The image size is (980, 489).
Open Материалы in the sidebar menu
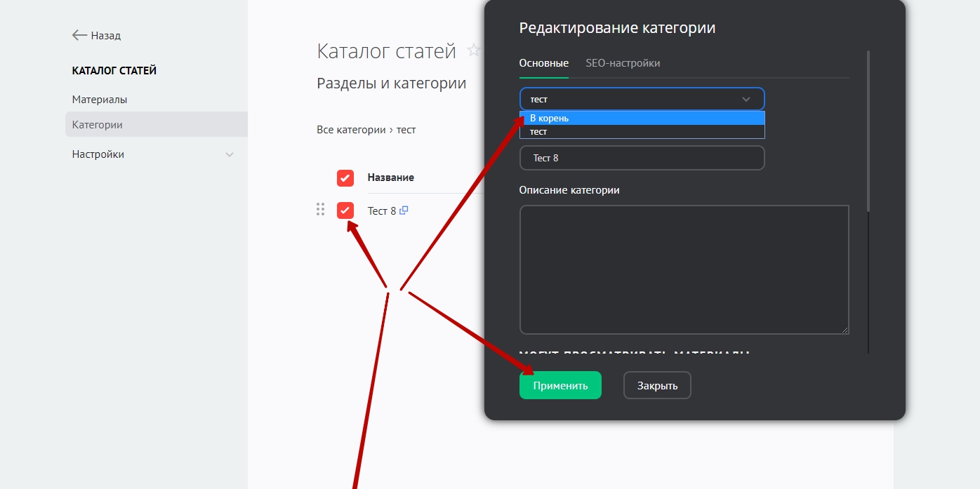tap(100, 100)
